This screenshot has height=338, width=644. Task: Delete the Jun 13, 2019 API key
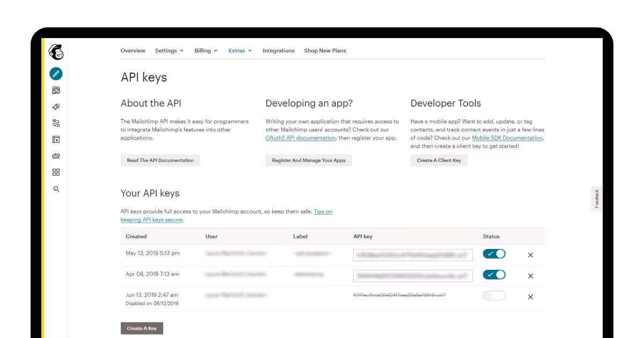[x=530, y=297]
